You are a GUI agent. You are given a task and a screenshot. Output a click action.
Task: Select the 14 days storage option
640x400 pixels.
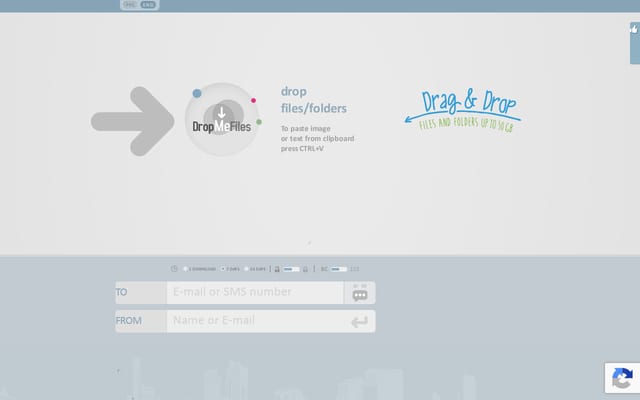click(255, 269)
